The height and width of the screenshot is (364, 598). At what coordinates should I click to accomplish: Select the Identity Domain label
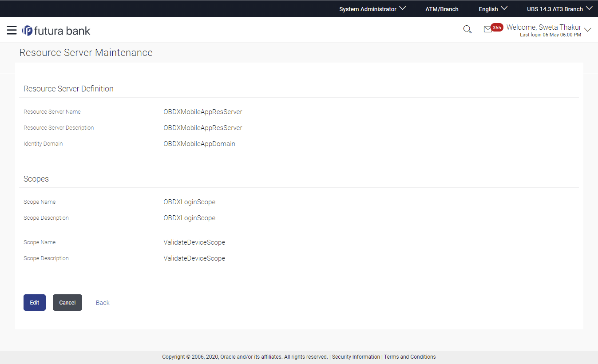[x=43, y=144]
